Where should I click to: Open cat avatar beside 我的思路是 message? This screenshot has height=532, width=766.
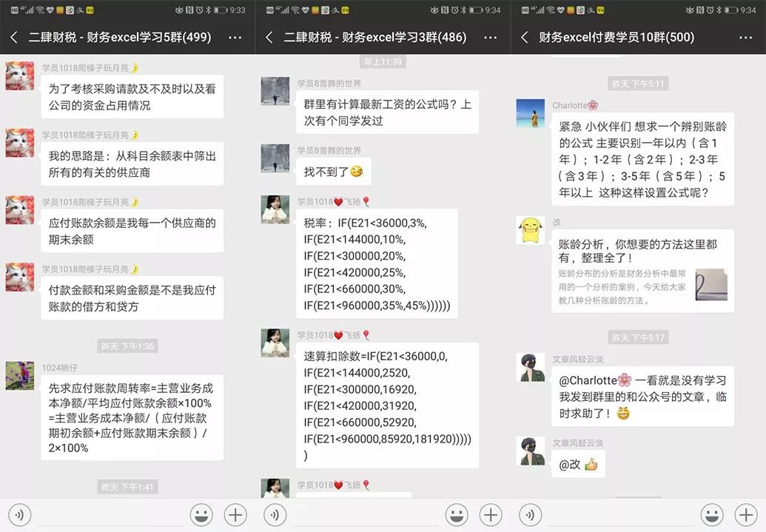click(x=20, y=143)
